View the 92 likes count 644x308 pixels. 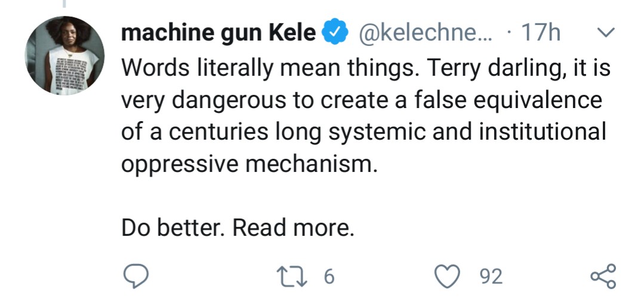point(491,276)
